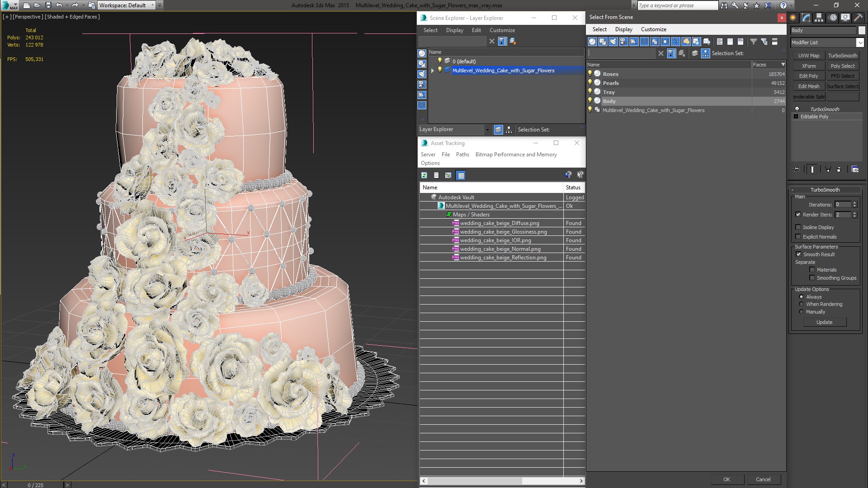This screenshot has height=488, width=868.
Task: Toggle Display Cameras filter in Select From Scene
Action: 623,42
